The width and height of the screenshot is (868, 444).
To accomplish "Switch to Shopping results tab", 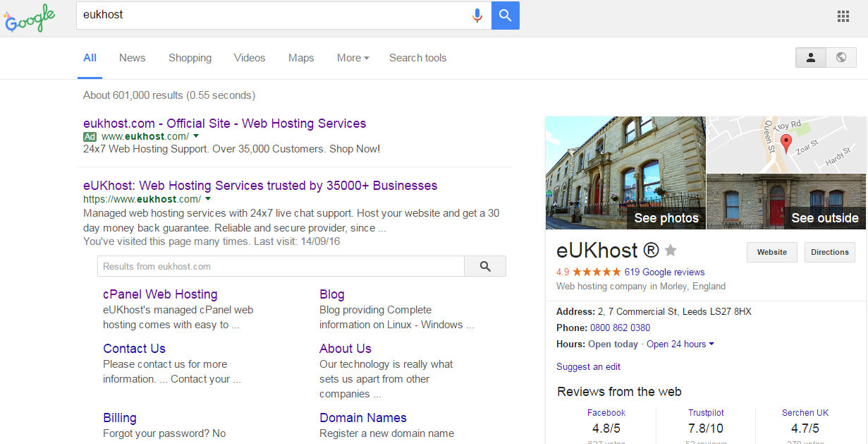I will (x=190, y=58).
